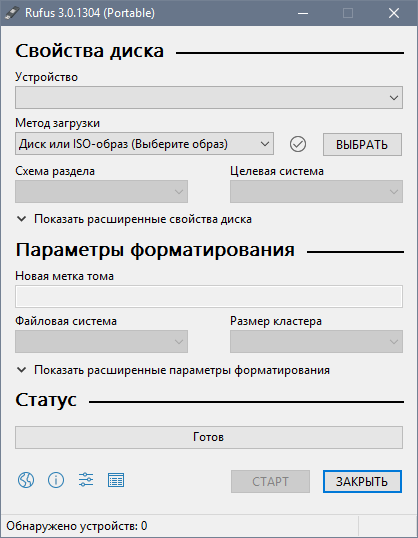Expand Показать расширенные параметры форматирования

pos(173,370)
